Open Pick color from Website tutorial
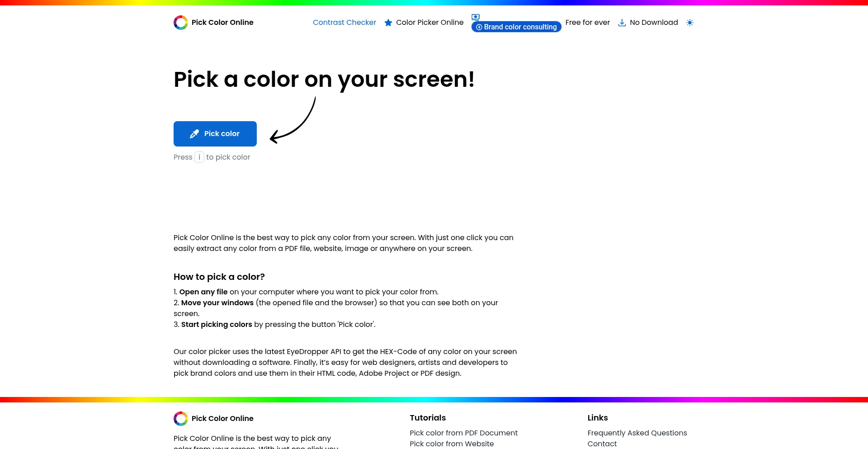This screenshot has width=868, height=449. click(452, 444)
